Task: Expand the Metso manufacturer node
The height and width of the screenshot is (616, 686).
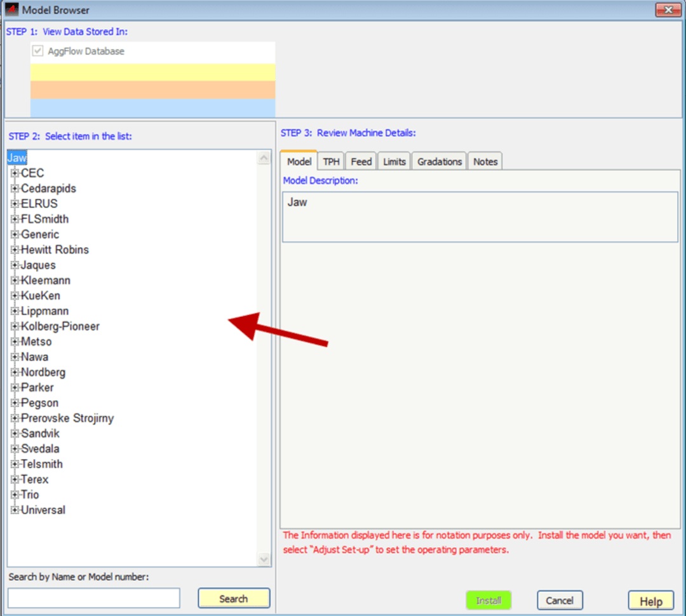Action: click(x=15, y=342)
